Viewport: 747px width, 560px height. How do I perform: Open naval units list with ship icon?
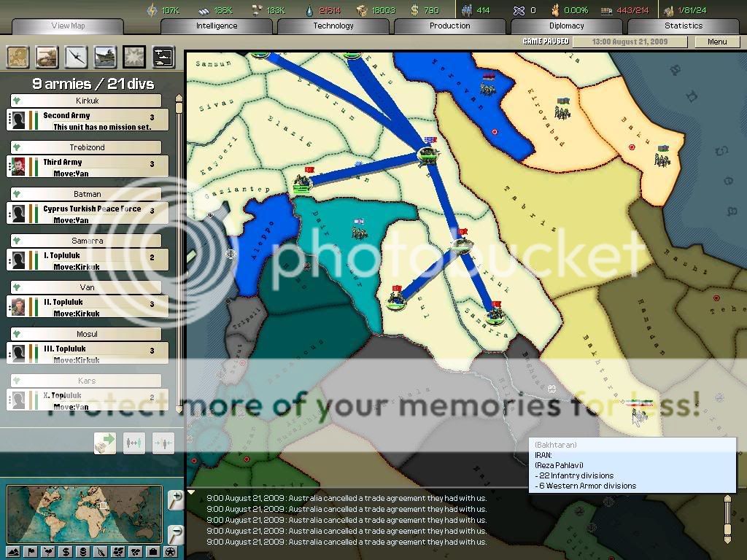pyautogui.click(x=105, y=56)
